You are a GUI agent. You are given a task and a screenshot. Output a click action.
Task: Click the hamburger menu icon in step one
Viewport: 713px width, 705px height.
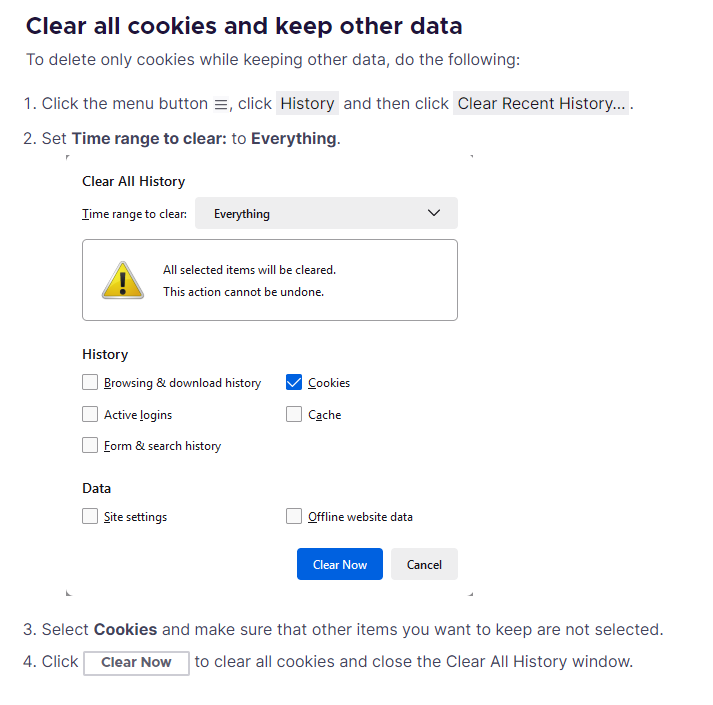[221, 105]
